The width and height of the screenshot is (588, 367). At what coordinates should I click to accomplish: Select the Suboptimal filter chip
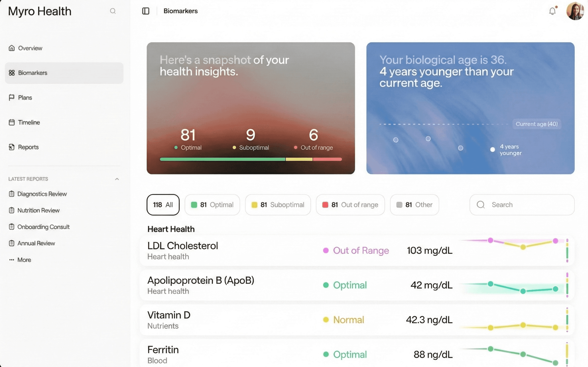pyautogui.click(x=278, y=205)
